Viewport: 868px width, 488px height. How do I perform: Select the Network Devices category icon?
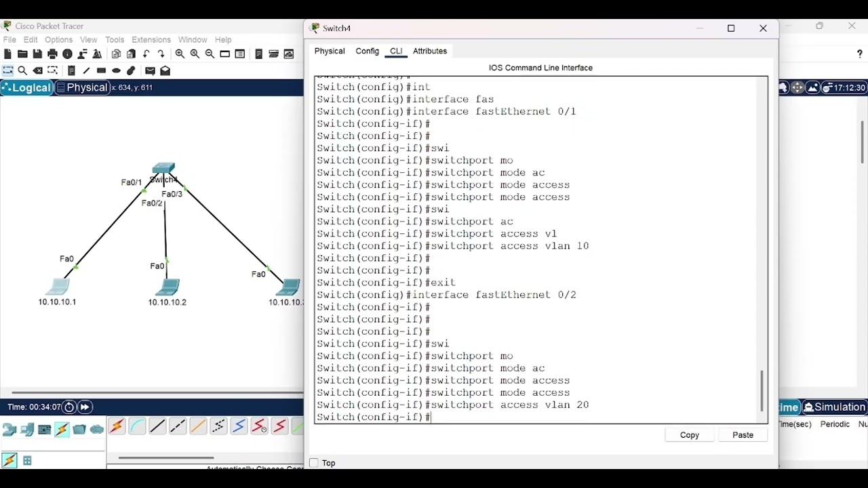click(x=9, y=429)
